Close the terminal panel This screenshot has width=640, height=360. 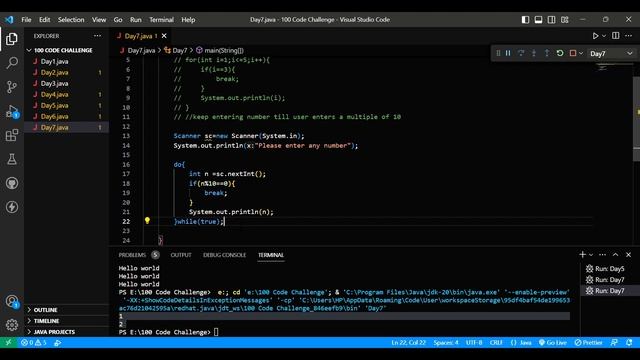click(x=629, y=255)
